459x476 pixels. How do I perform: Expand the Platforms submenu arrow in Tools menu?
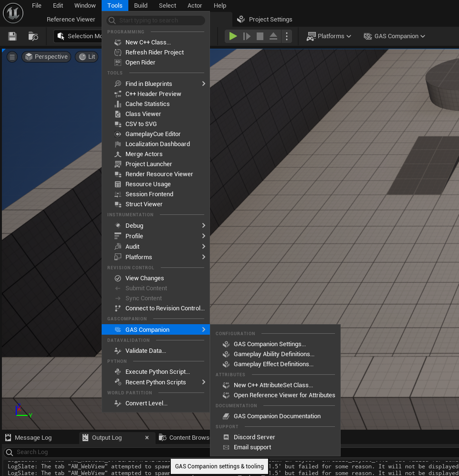click(204, 257)
